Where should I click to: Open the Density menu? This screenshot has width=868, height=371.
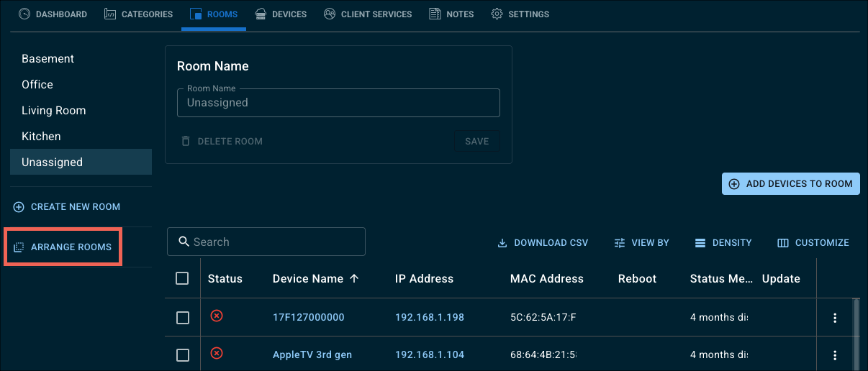723,243
